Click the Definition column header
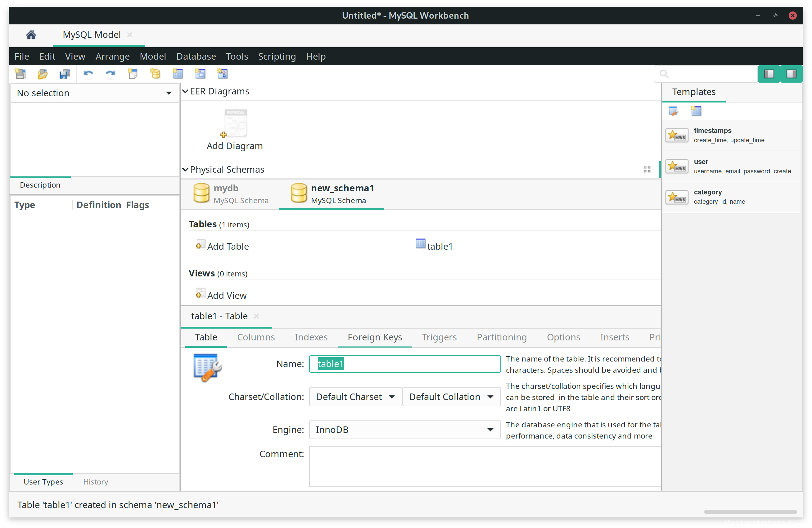This screenshot has height=528, width=812. point(99,205)
